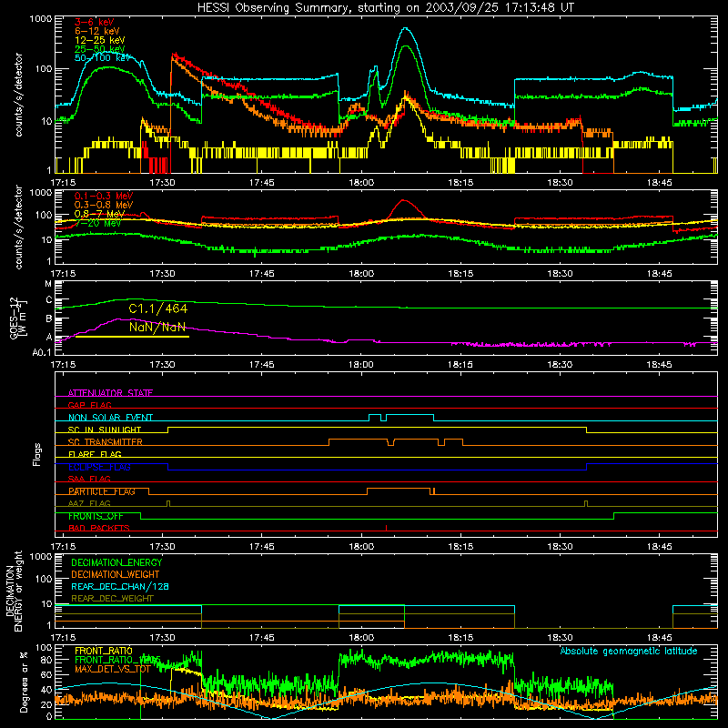Click the 0.3-0.8 MeV legend label
The width and height of the screenshot is (728, 728).
[104, 205]
